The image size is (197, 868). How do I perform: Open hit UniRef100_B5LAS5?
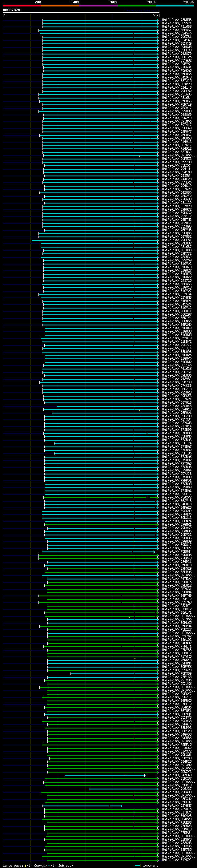point(177,74)
